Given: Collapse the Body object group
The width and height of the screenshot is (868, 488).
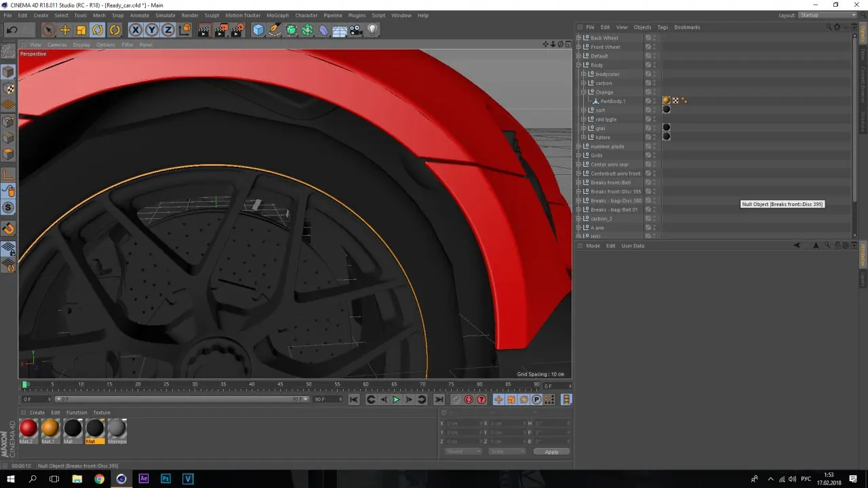Looking at the screenshot, I should (x=579, y=65).
